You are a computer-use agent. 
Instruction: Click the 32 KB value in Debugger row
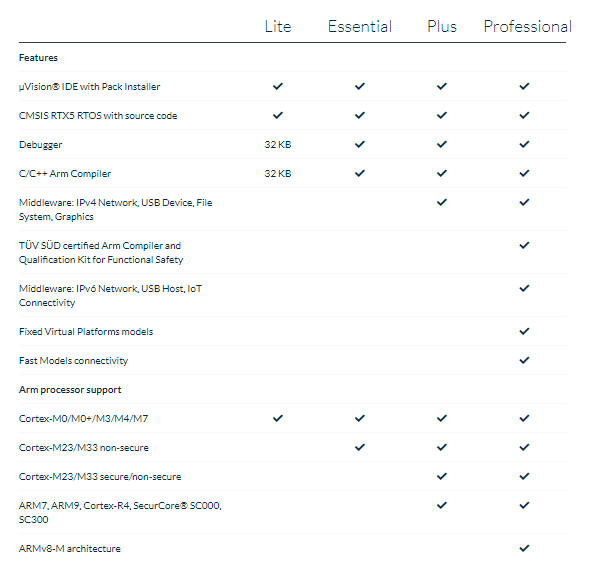pyautogui.click(x=278, y=145)
